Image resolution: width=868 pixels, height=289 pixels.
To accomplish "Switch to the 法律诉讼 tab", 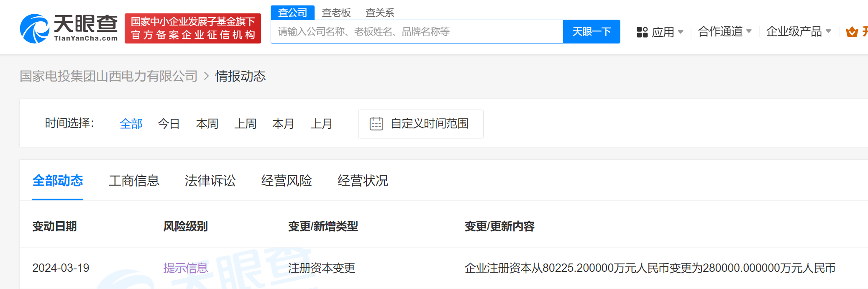I will [x=210, y=181].
